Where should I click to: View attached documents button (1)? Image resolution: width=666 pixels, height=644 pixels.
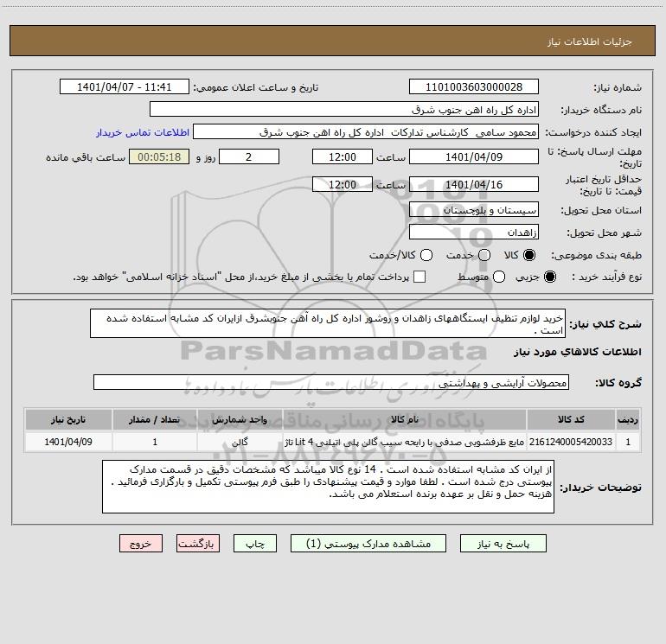[368, 544]
